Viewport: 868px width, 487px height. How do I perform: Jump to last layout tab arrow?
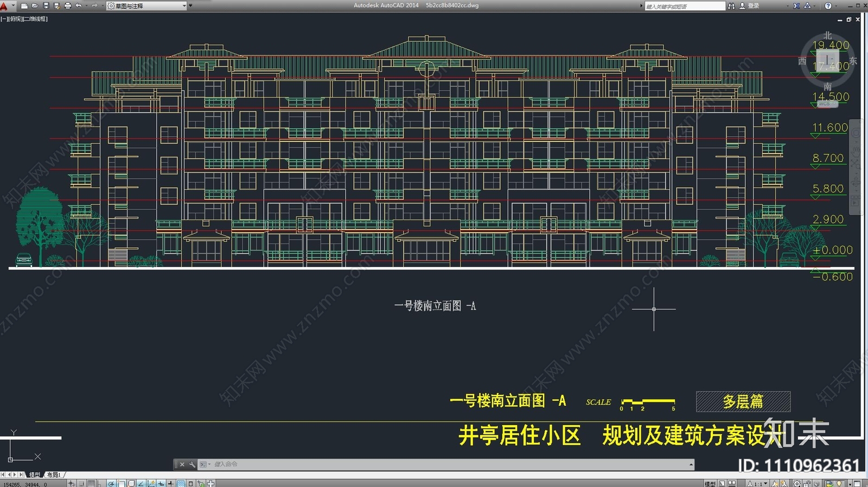22,475
